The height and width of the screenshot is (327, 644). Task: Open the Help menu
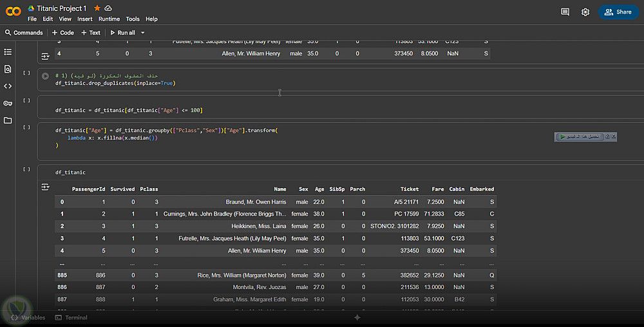pos(151,19)
